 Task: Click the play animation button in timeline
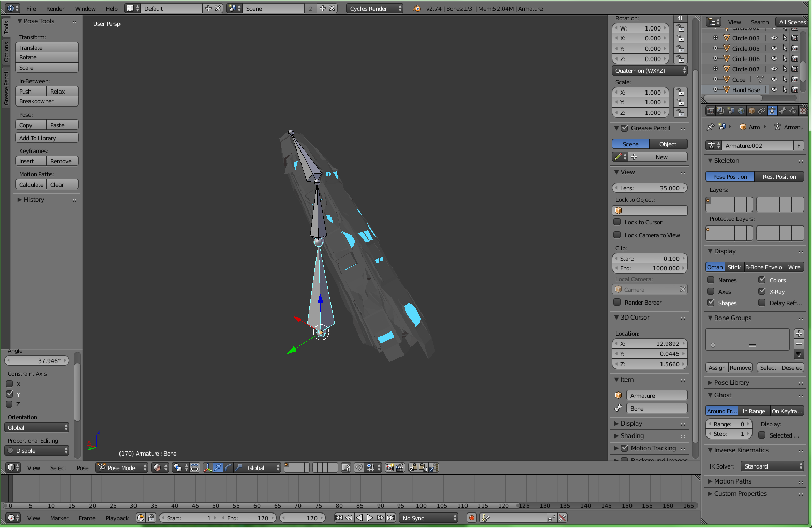tap(370, 518)
